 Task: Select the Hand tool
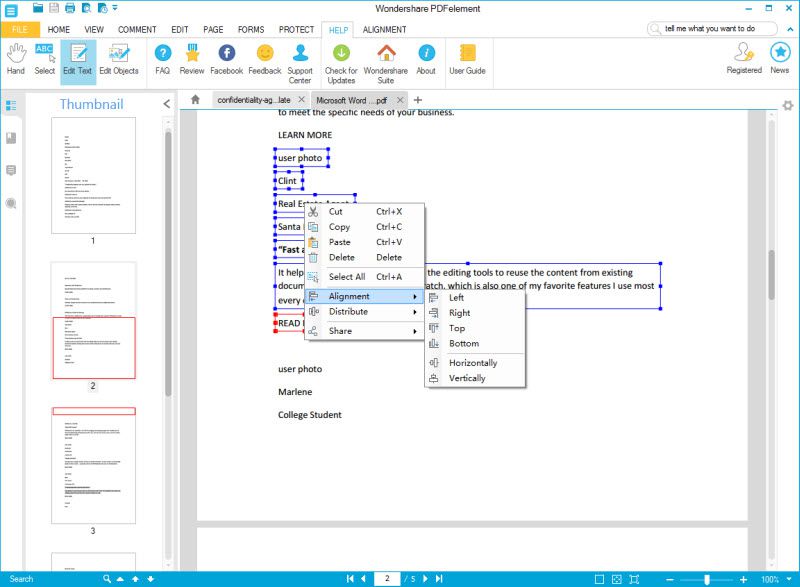16,60
